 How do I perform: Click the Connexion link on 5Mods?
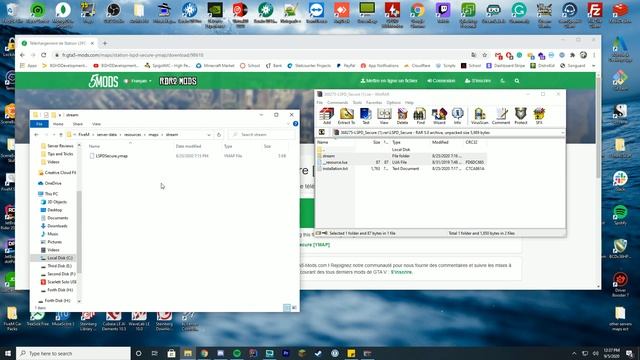point(441,81)
